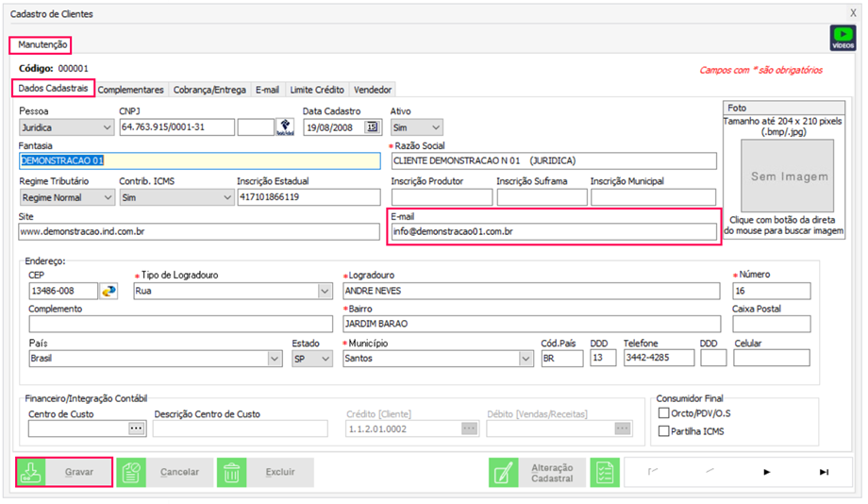Open the Data Cadastro calendar picker
Screen dimensions: 868x504
pyautogui.click(x=372, y=127)
